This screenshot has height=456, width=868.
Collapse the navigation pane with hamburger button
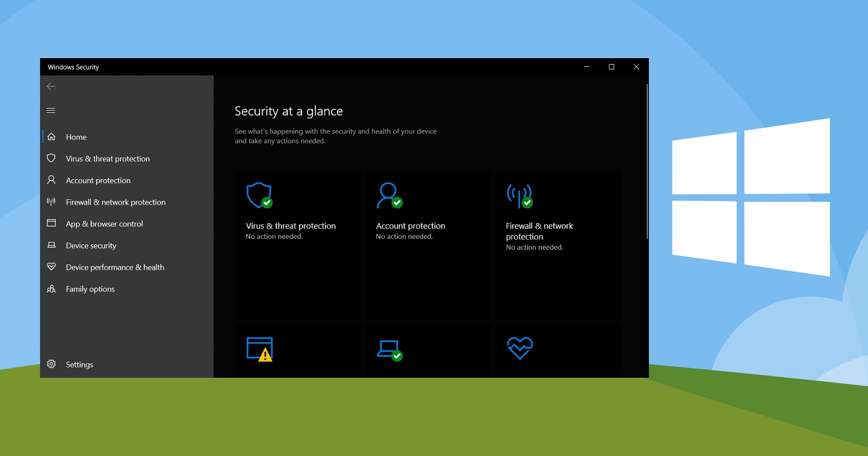[x=51, y=111]
